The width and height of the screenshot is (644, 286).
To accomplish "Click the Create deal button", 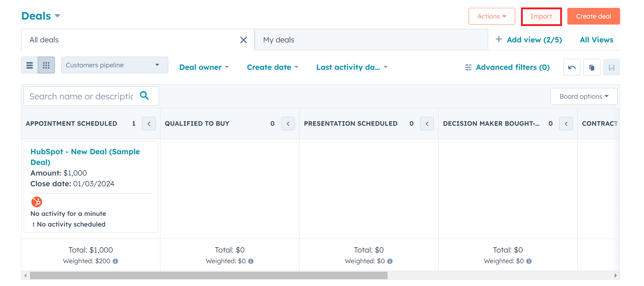I will coord(594,16).
